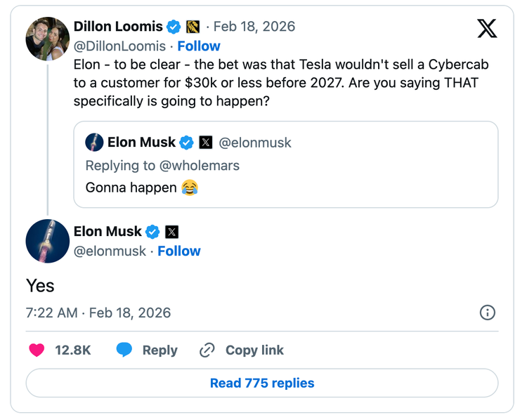This screenshot has height=420, width=527.
Task: Click the copy link chain icon
Action: point(207,350)
